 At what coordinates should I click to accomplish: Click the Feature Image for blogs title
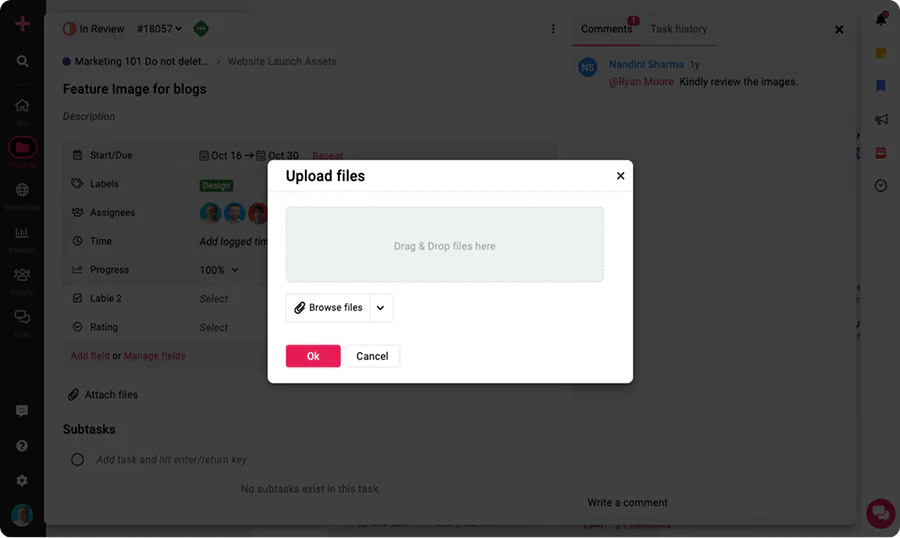point(134,89)
